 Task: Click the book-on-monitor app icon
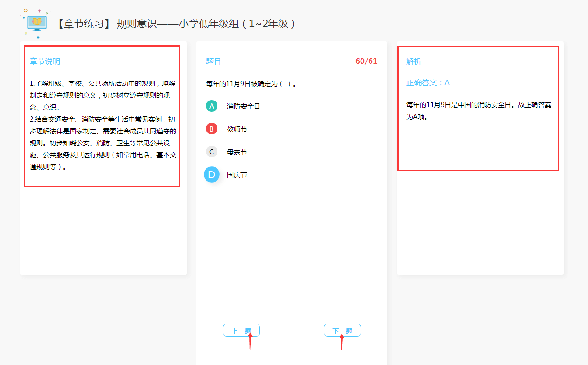point(36,22)
